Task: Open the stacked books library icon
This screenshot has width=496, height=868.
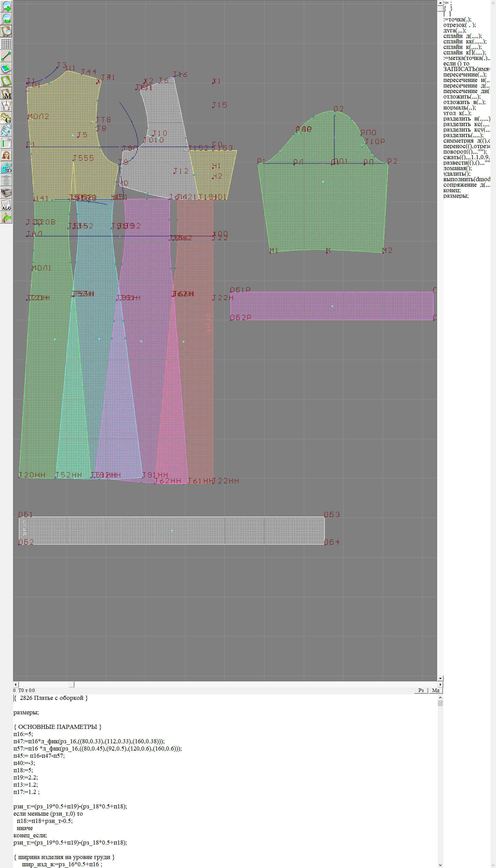Action: (x=6, y=192)
